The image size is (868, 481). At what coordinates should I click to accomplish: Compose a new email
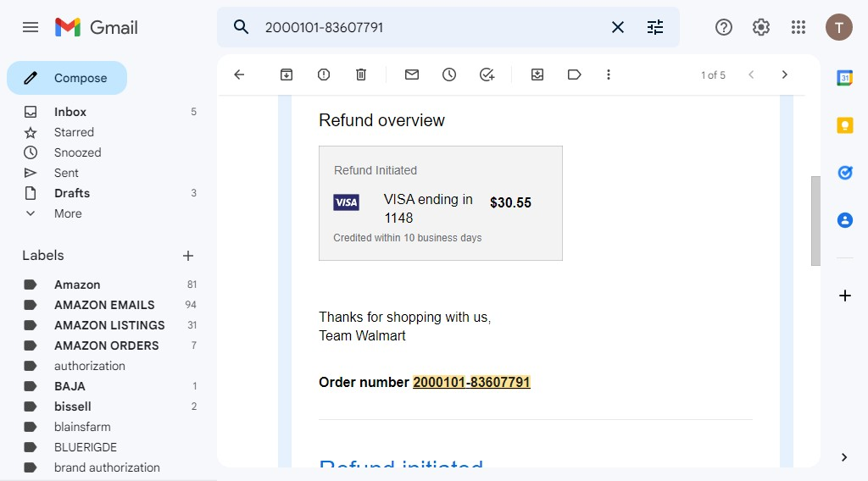pyautogui.click(x=67, y=78)
